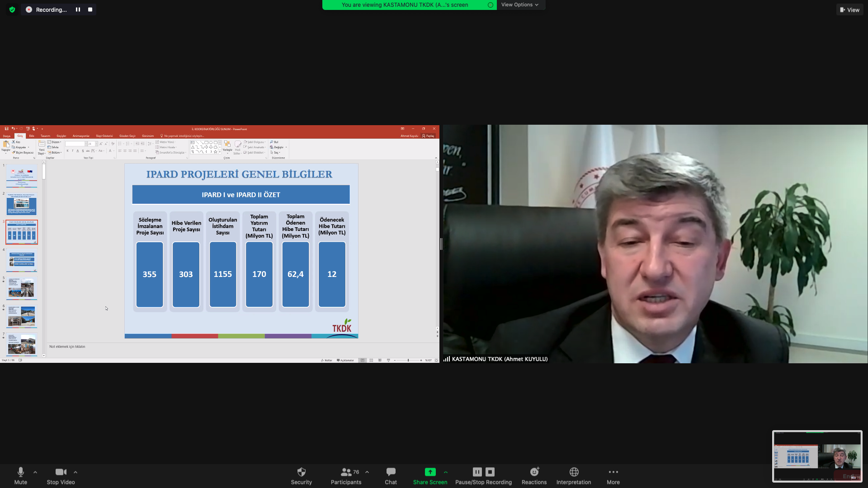The height and width of the screenshot is (488, 868).
Task: Click the Undo icon in PowerPoint
Action: 13,129
